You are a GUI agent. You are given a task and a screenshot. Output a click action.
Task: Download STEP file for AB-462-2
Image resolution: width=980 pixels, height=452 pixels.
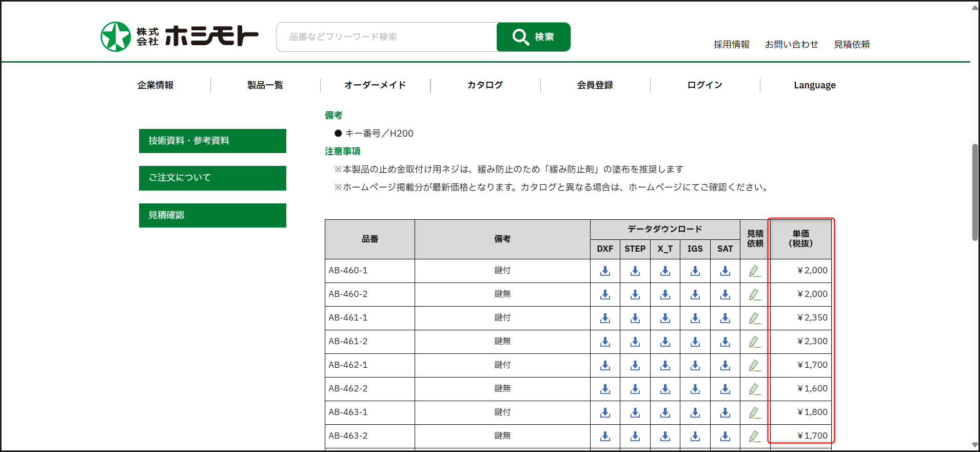pyautogui.click(x=635, y=389)
